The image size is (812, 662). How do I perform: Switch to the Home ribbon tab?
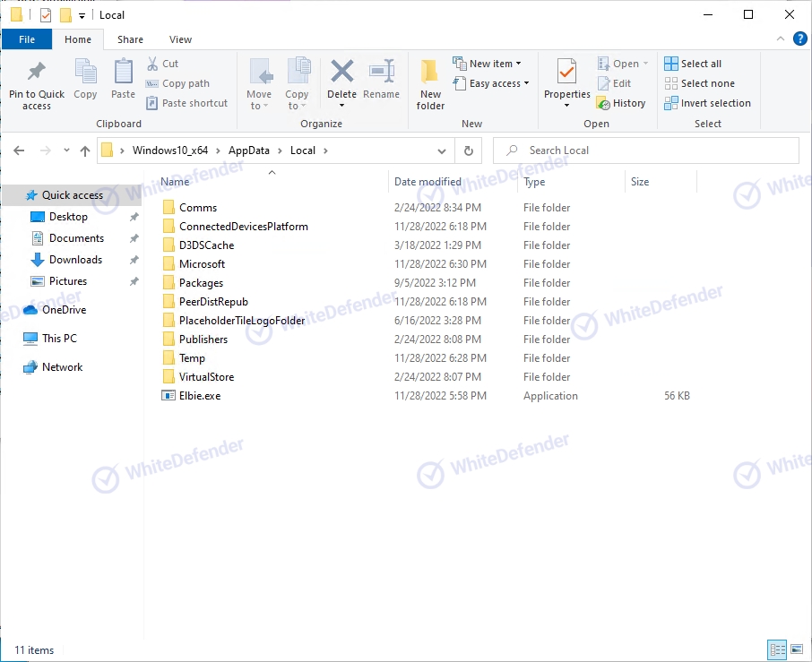(78, 39)
